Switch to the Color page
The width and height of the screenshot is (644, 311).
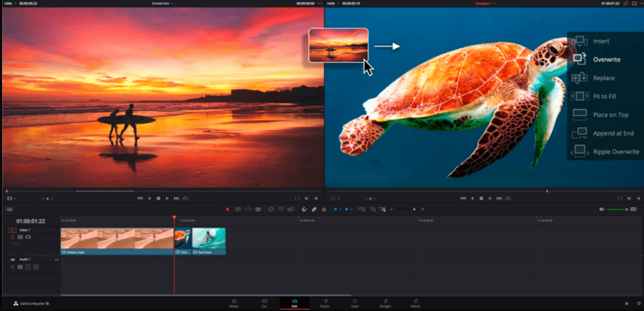coord(355,303)
